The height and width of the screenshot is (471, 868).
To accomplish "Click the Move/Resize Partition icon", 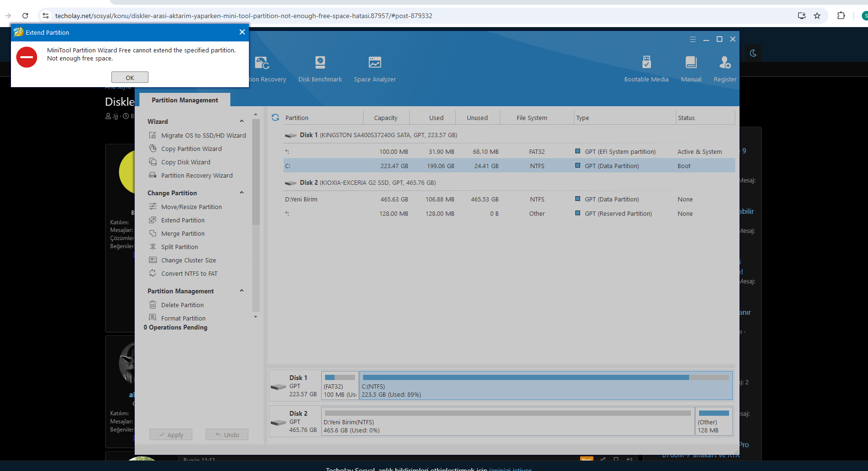I will click(x=153, y=207).
